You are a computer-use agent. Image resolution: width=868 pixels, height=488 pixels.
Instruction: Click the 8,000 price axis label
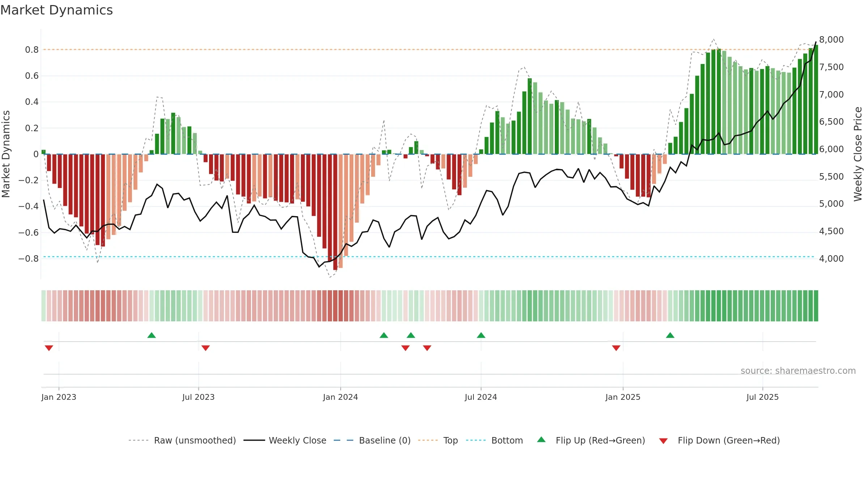tap(831, 39)
